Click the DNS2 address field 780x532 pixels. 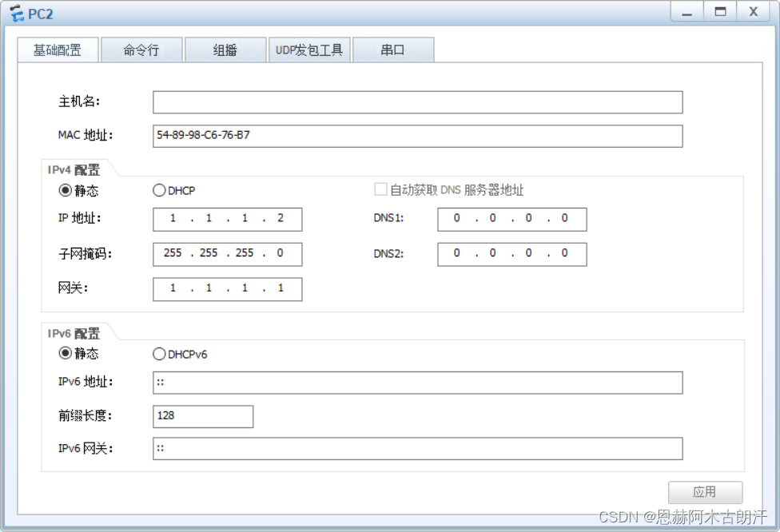tap(511, 254)
